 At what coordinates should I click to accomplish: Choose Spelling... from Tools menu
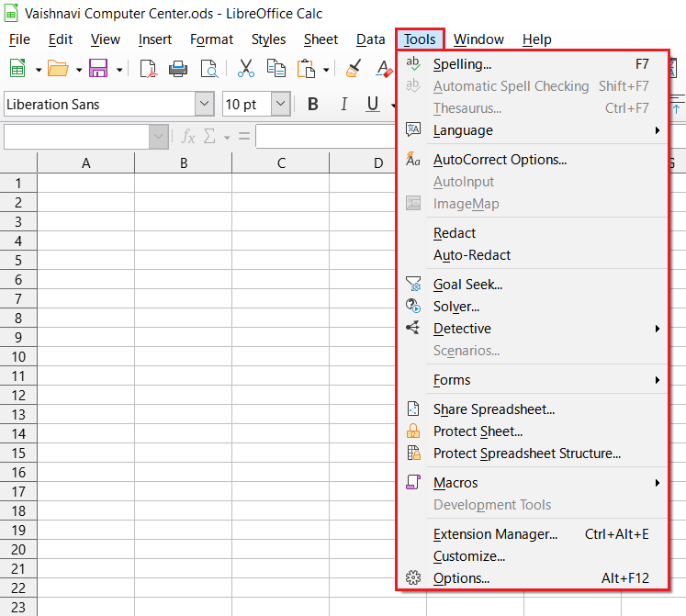tap(533, 64)
